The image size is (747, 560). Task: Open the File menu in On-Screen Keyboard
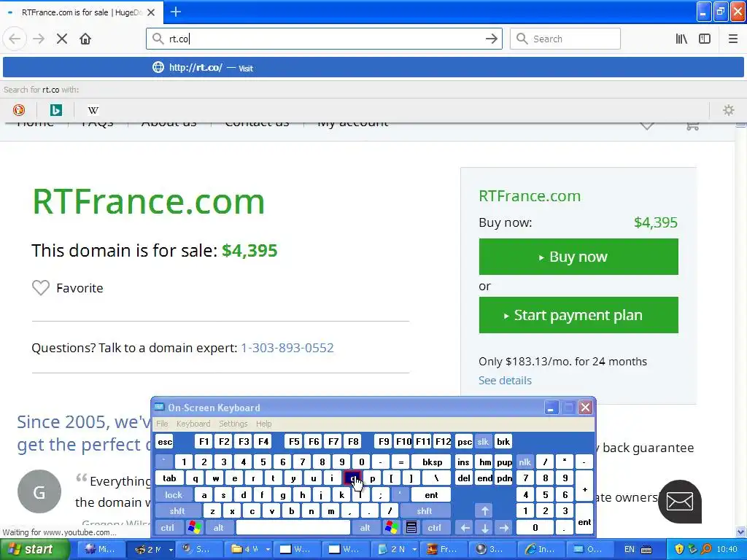(x=162, y=424)
